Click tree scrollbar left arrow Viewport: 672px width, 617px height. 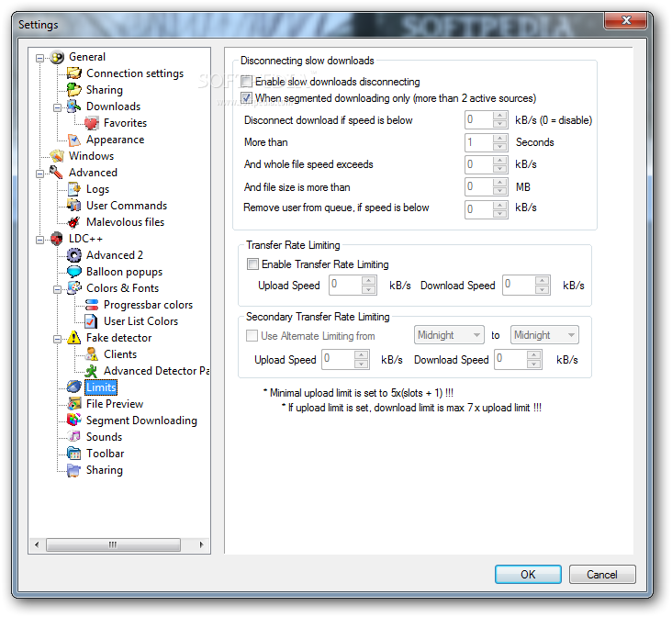(x=37, y=545)
